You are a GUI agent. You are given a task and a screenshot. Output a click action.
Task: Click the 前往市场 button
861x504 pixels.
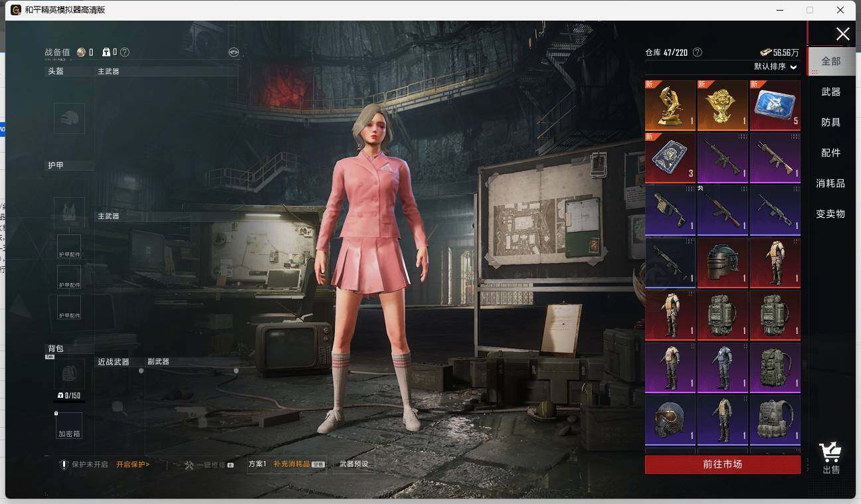pyautogui.click(x=723, y=465)
